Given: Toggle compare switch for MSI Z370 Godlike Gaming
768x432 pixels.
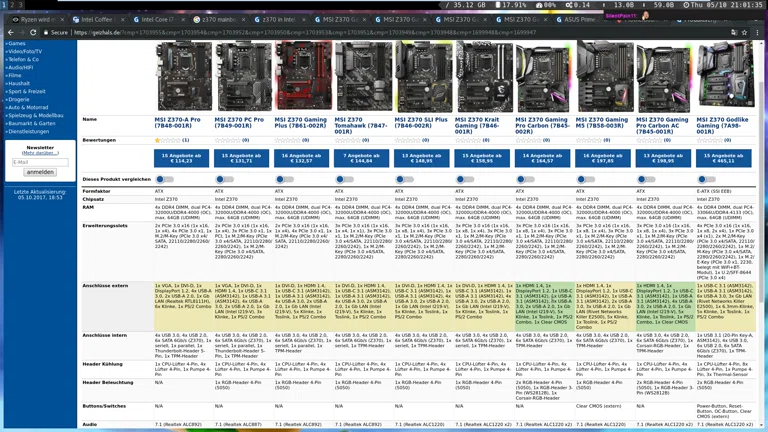Looking at the screenshot, I should (707, 179).
